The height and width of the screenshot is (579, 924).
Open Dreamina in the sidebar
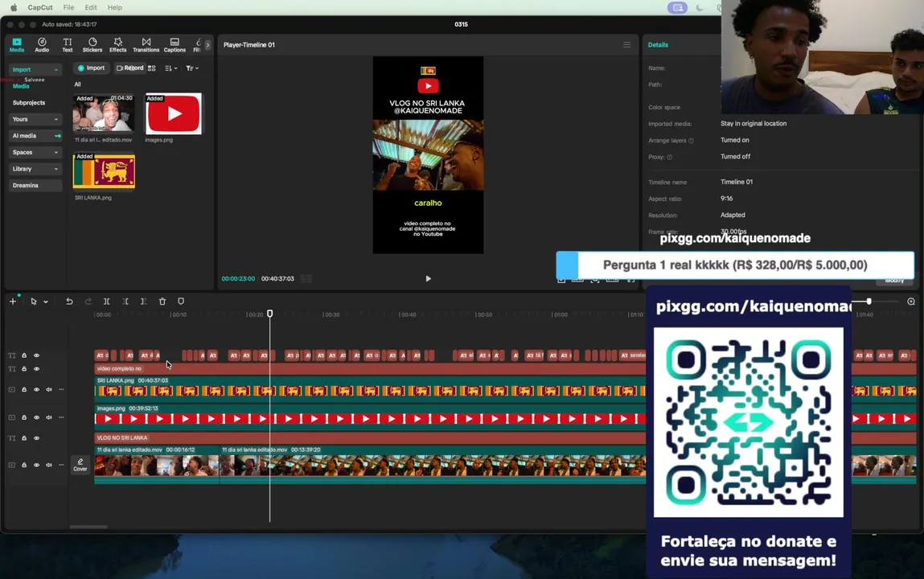[x=35, y=185]
